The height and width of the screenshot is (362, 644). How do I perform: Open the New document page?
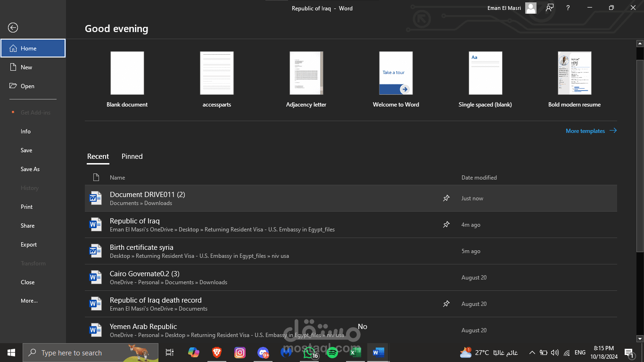pyautogui.click(x=33, y=67)
